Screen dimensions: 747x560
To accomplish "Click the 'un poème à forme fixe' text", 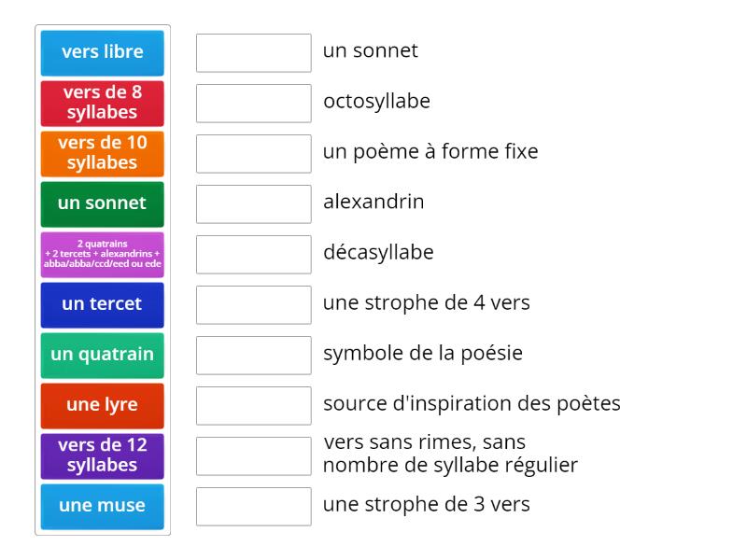I will tap(430, 151).
